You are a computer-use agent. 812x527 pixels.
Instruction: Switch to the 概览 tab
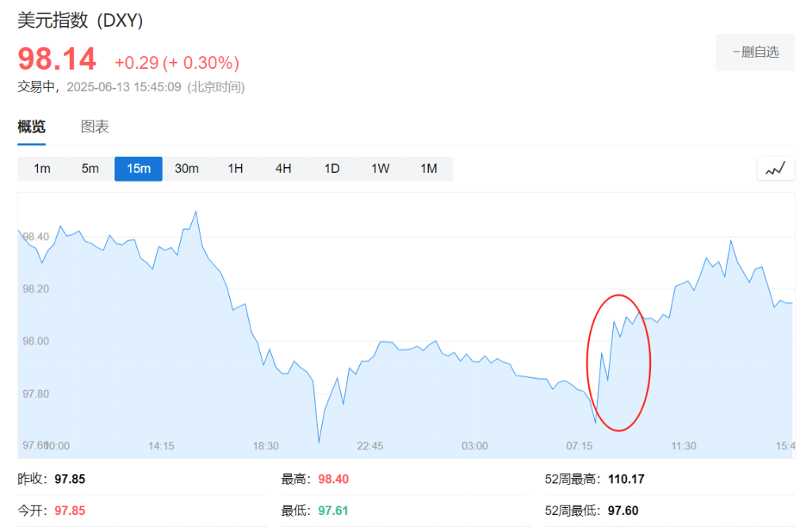click(31, 126)
